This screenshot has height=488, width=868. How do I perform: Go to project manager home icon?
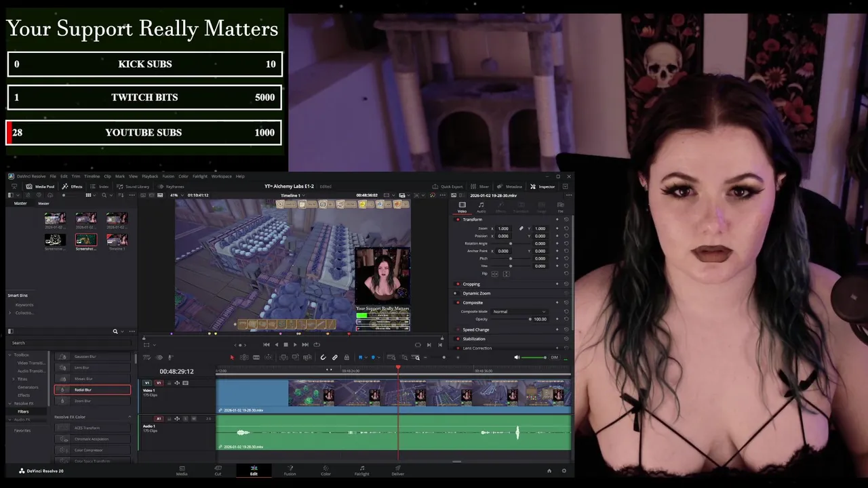click(x=549, y=470)
